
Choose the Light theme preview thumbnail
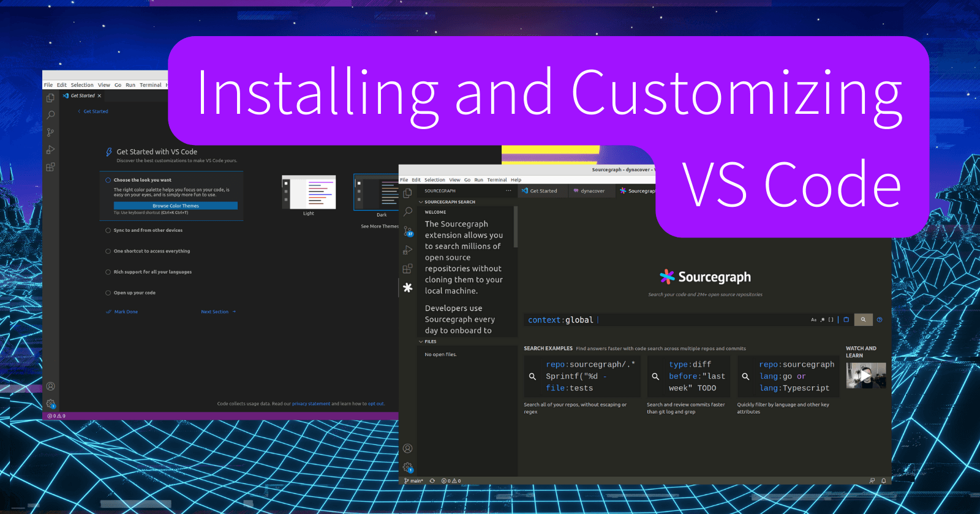click(309, 193)
